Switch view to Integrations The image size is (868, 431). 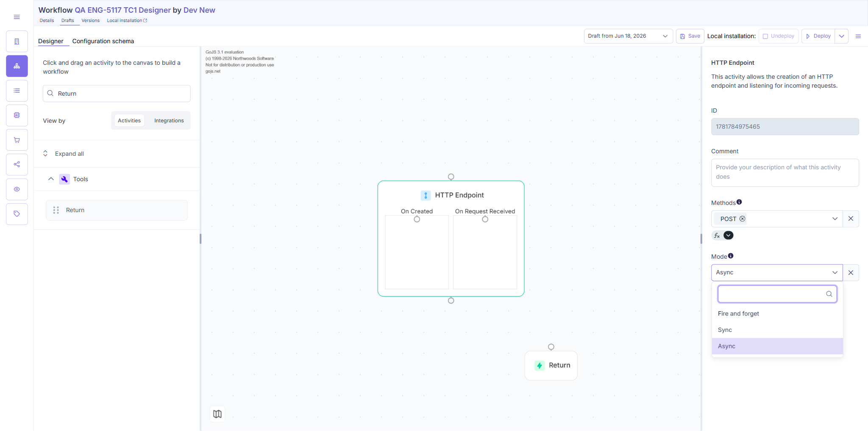click(x=169, y=121)
